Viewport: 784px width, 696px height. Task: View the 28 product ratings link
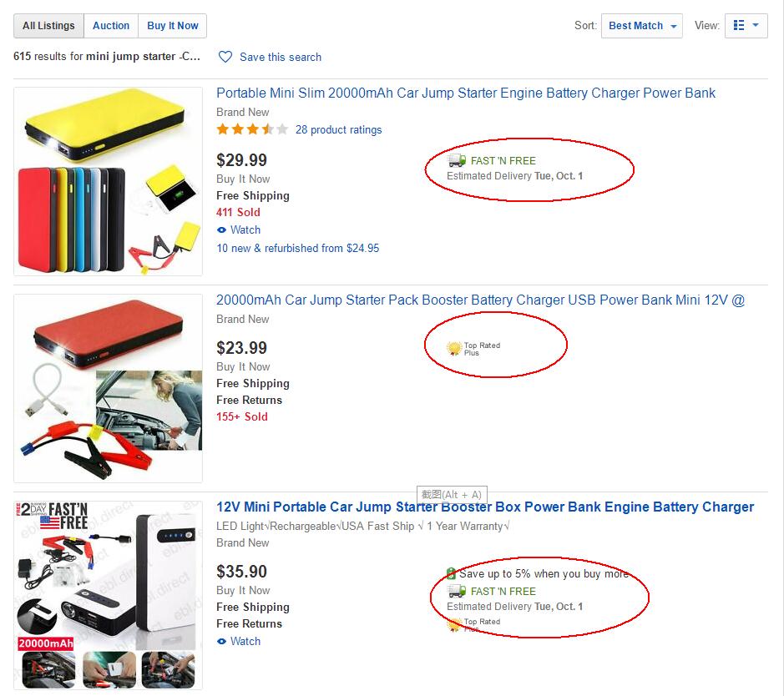coord(338,130)
